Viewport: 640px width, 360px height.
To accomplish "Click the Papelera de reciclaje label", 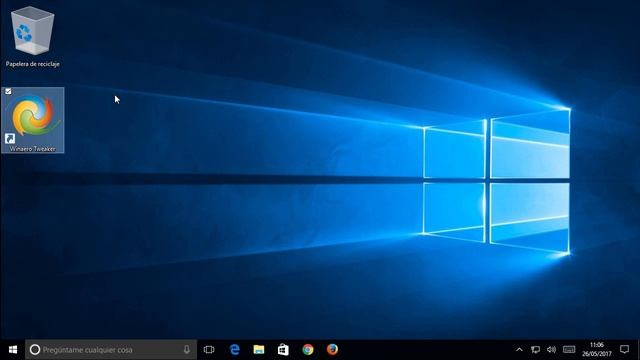I will click(x=33, y=64).
